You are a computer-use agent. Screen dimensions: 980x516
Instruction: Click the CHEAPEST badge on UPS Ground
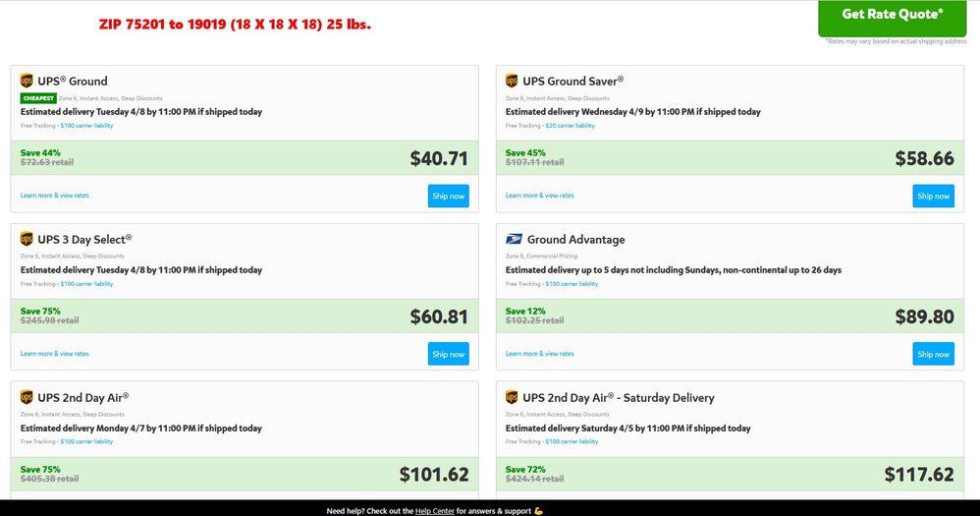(38, 98)
